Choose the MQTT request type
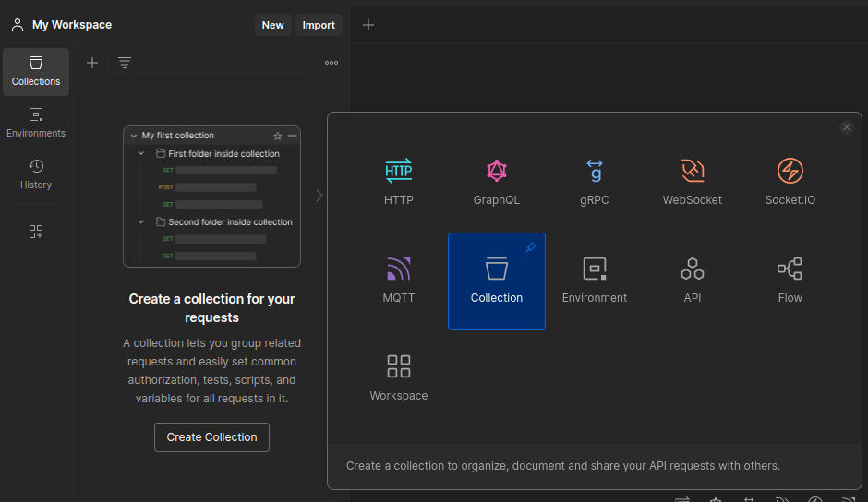Viewport: 868px width, 502px height. click(399, 280)
